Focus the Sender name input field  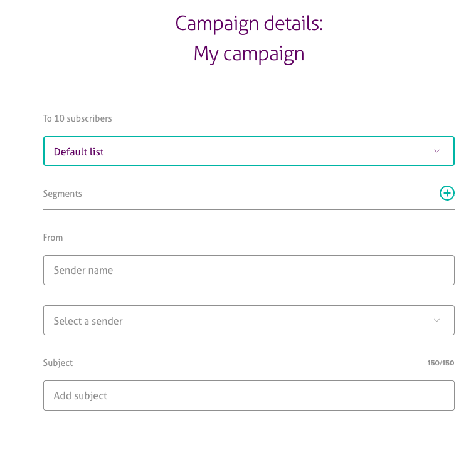pos(248,270)
